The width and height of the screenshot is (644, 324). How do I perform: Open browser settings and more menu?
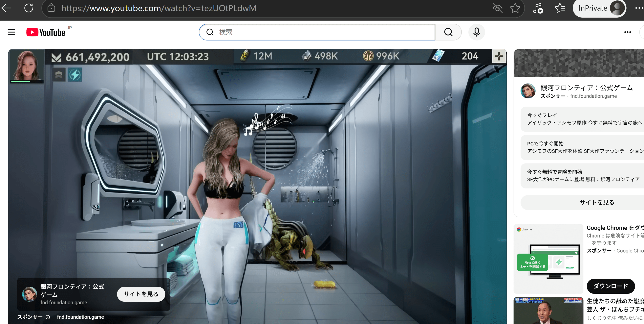[x=639, y=8]
